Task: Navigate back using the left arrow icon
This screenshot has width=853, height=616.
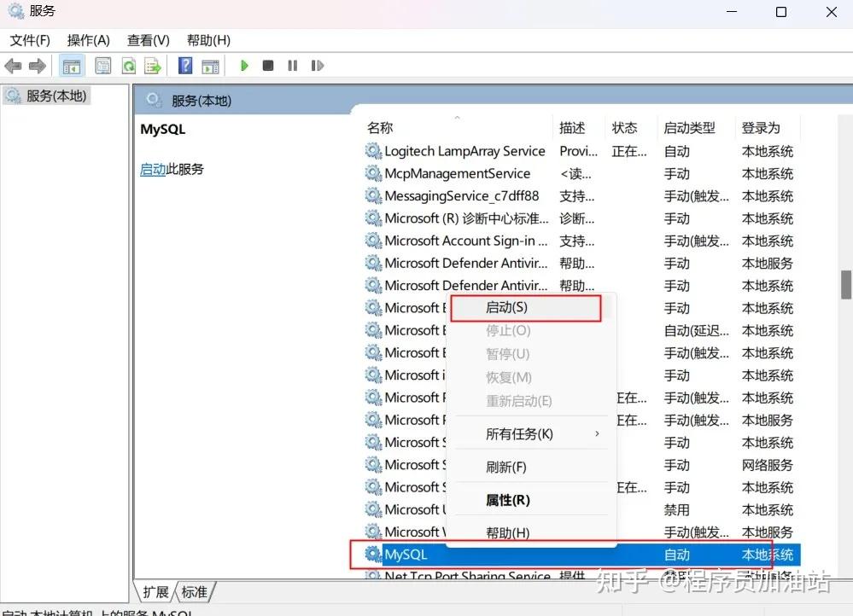Action: (14, 66)
